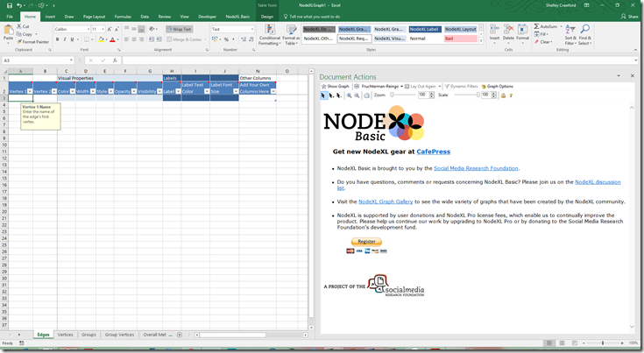Click the Save icon in quick access toolbar
This screenshot has height=353, width=644.
point(10,5)
